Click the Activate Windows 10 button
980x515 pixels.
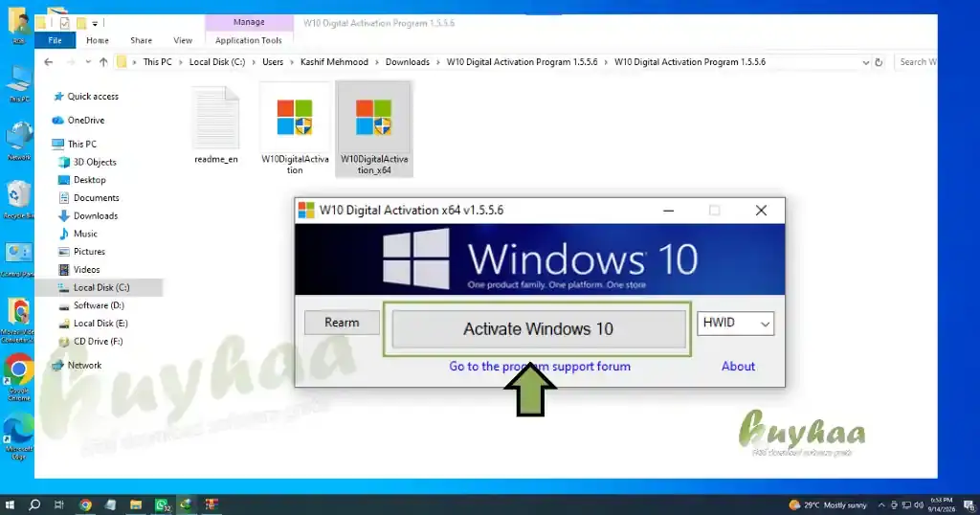[x=539, y=328]
